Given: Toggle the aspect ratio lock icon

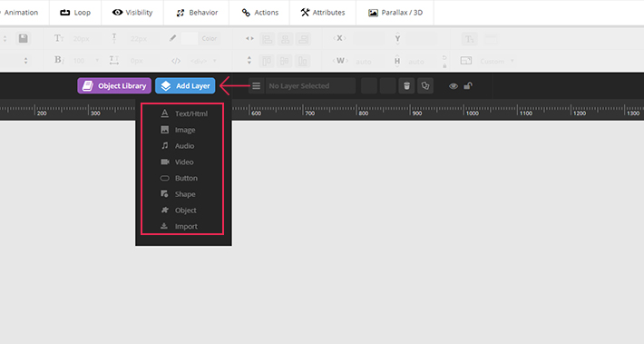Looking at the screenshot, I should (x=444, y=65).
